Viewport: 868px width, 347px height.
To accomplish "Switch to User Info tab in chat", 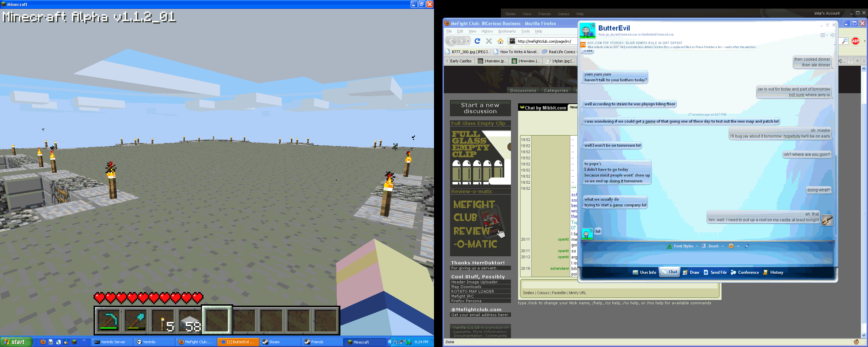I will pyautogui.click(x=644, y=272).
